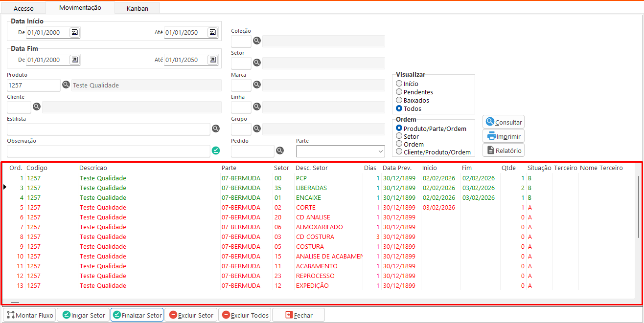644x323 pixels.
Task: Expand the Parte dropdown list
Action: (380, 151)
